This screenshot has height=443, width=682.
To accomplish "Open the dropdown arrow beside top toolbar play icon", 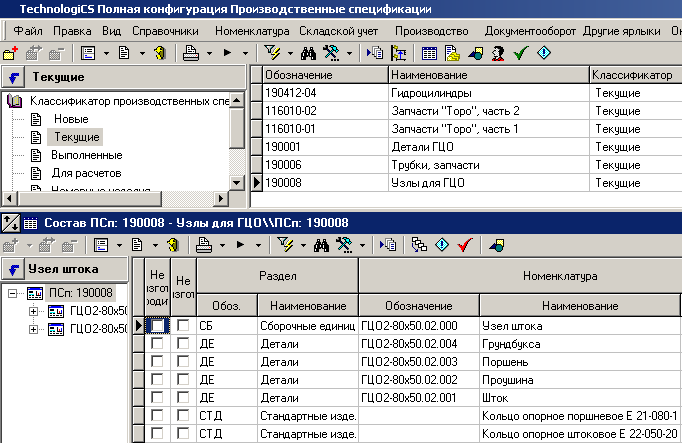I will pos(245,53).
